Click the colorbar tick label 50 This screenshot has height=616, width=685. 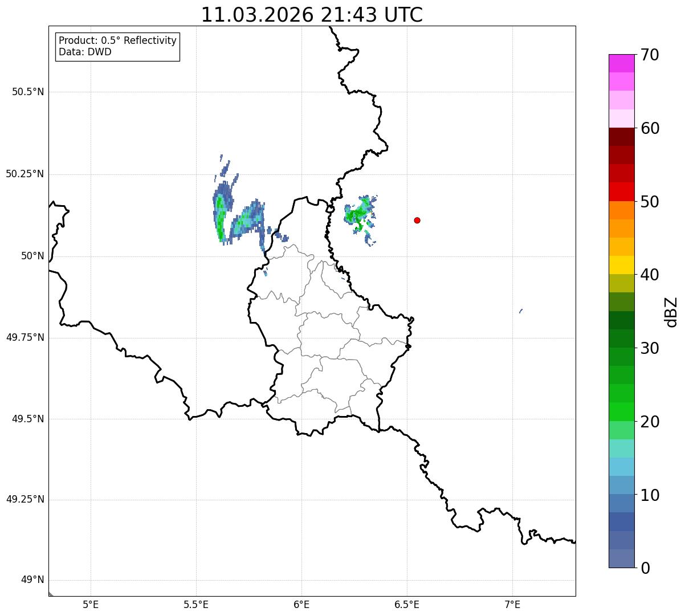tap(650, 202)
